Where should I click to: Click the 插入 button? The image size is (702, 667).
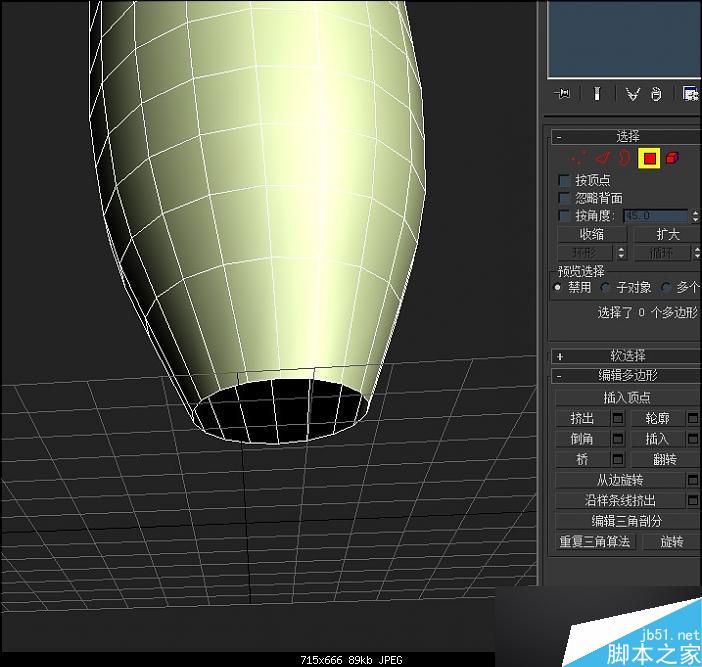pyautogui.click(x=658, y=439)
